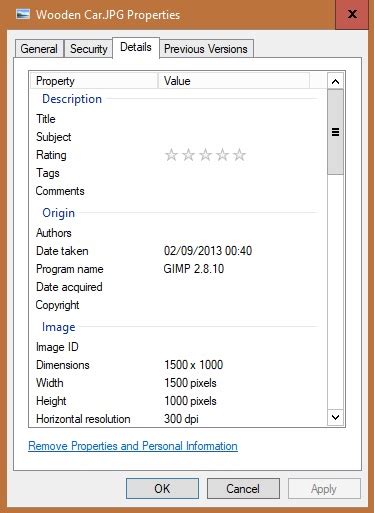This screenshot has width=374, height=513.
Task: Click the vertical scrollbar thumb
Action: 336,132
